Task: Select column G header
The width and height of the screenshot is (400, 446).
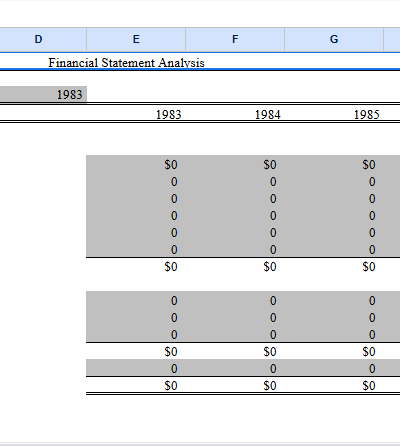Action: pyautogui.click(x=334, y=39)
